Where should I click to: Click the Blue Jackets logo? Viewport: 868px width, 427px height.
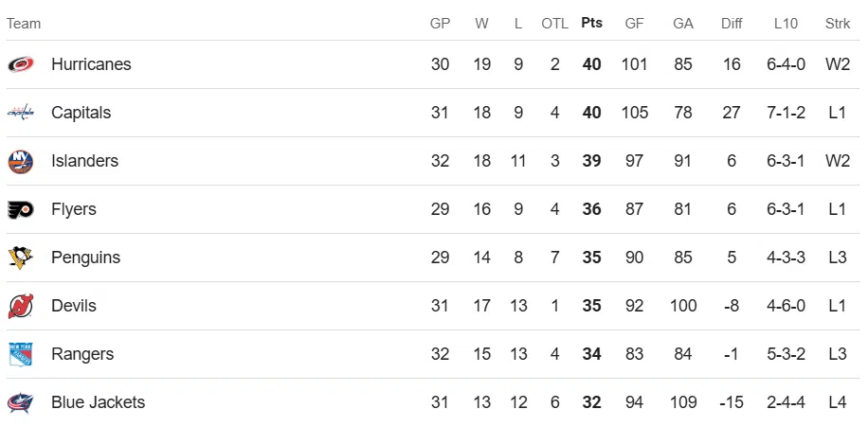[21, 402]
